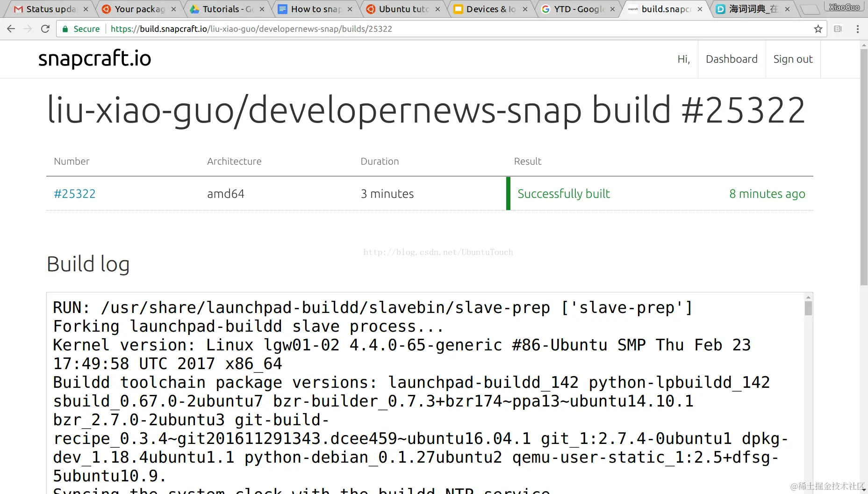Image resolution: width=868 pixels, height=494 pixels.
Task: Click the page vertical scrollbar thumb
Action: click(864, 167)
